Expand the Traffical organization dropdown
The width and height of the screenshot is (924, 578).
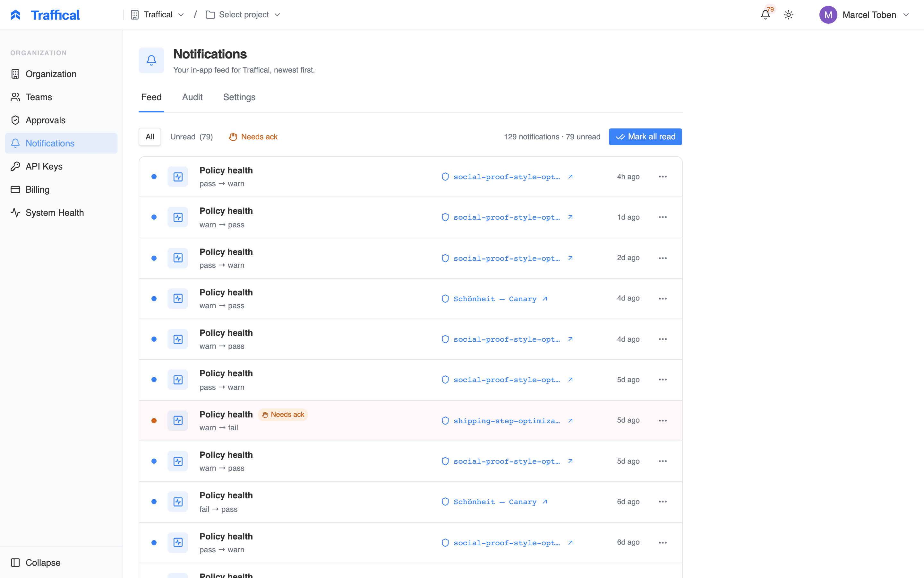157,14
